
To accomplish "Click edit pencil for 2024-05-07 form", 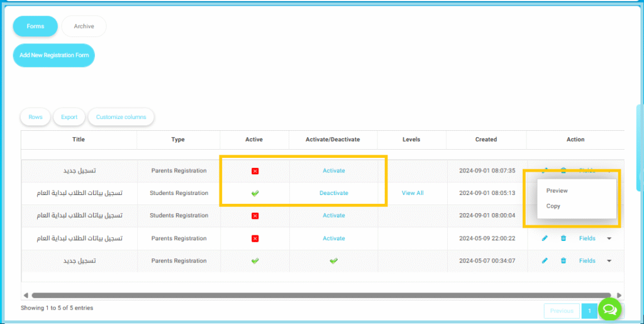I will 545,260.
